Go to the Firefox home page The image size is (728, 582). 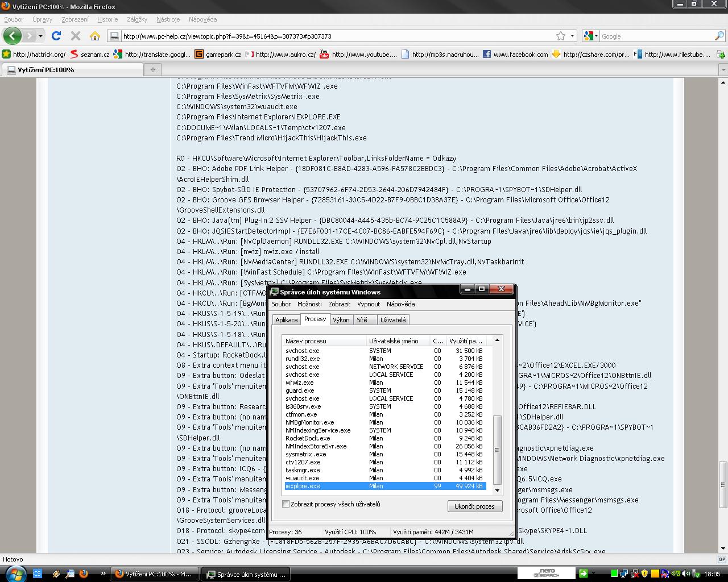click(95, 36)
